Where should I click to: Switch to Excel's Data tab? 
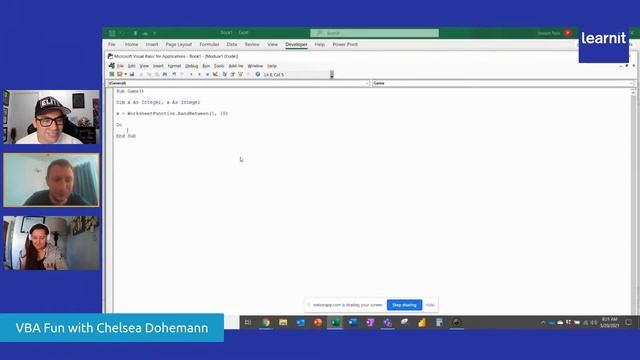point(232,44)
